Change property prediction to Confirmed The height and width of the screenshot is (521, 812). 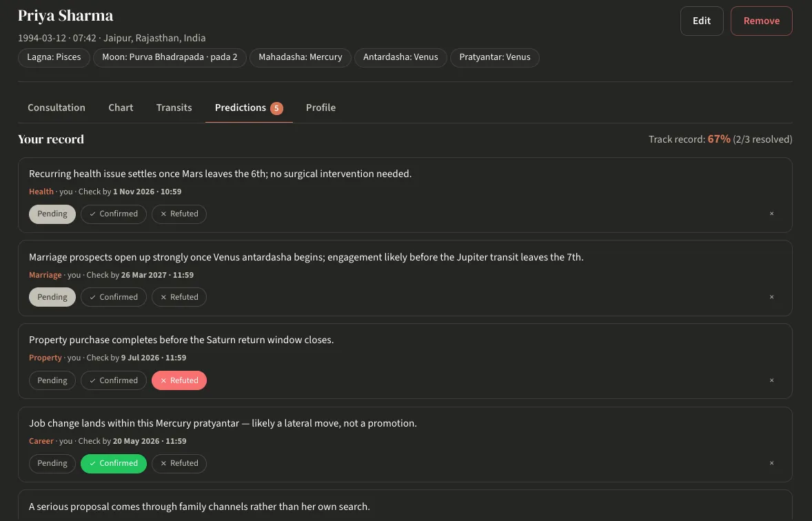click(114, 380)
